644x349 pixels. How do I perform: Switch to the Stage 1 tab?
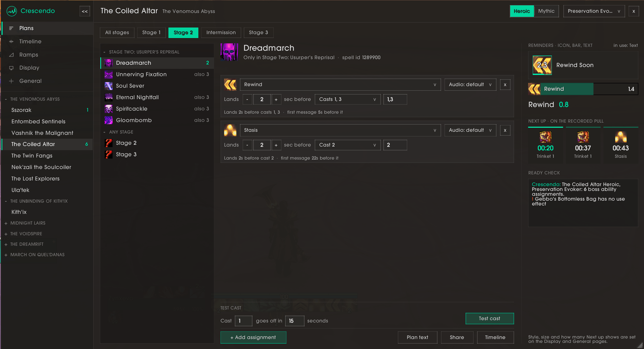coord(151,33)
